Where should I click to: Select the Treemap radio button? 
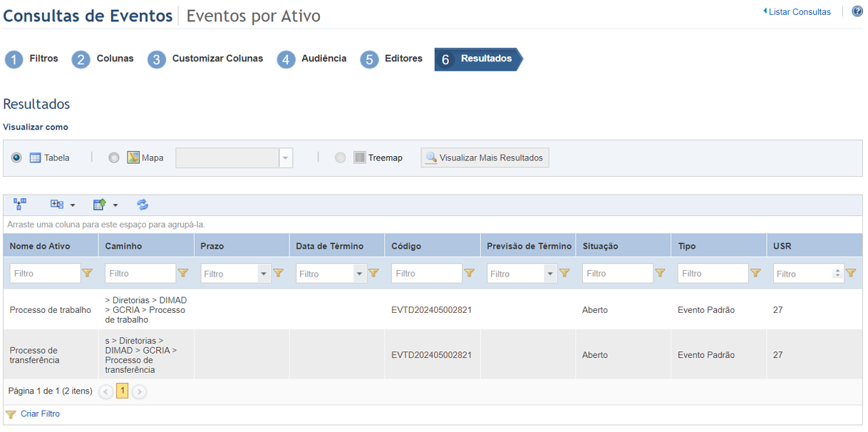pyautogui.click(x=341, y=158)
